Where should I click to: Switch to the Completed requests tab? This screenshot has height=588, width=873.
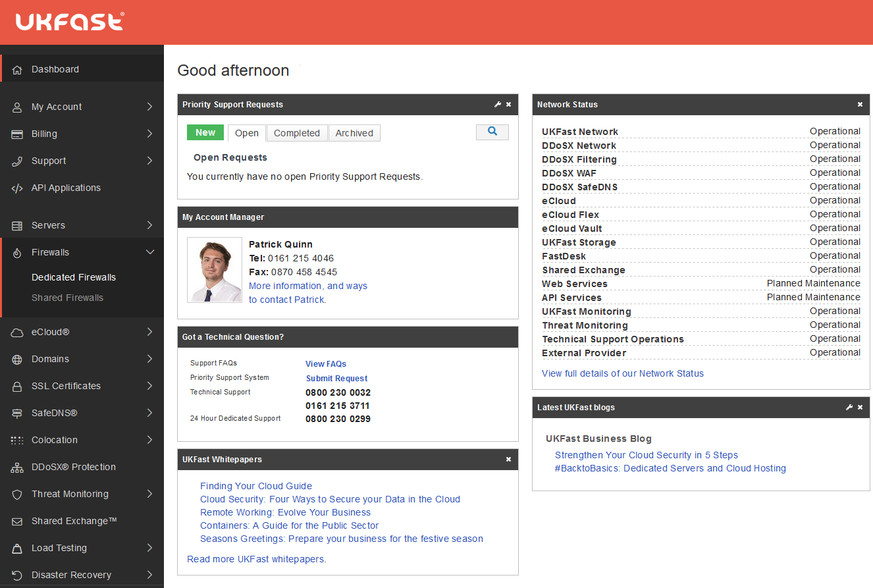click(x=297, y=133)
